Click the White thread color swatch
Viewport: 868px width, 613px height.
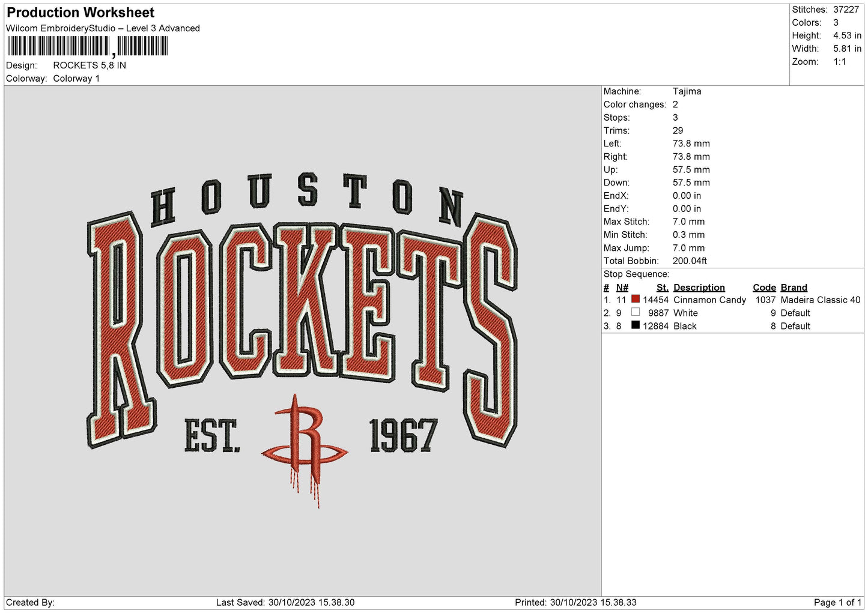click(636, 312)
